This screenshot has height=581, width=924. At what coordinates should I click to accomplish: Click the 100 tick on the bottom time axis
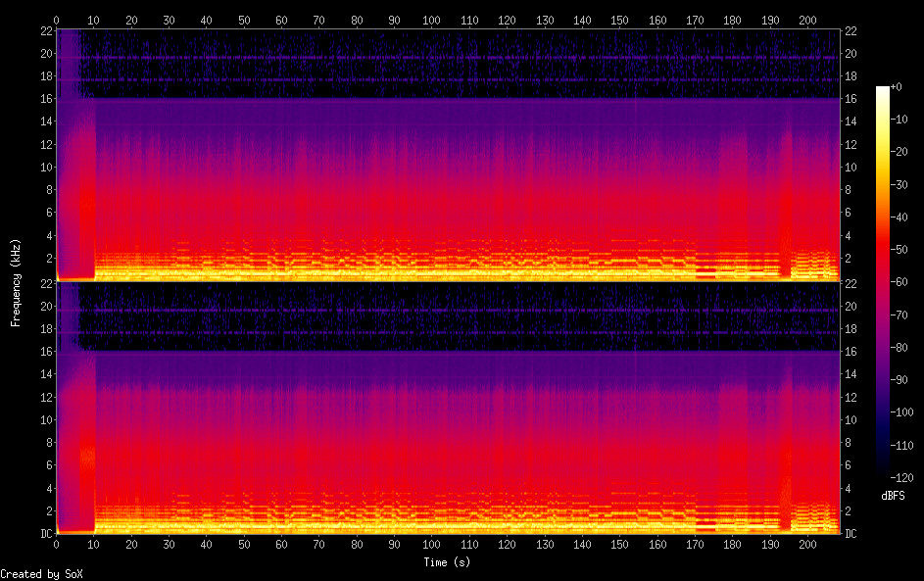432,544
